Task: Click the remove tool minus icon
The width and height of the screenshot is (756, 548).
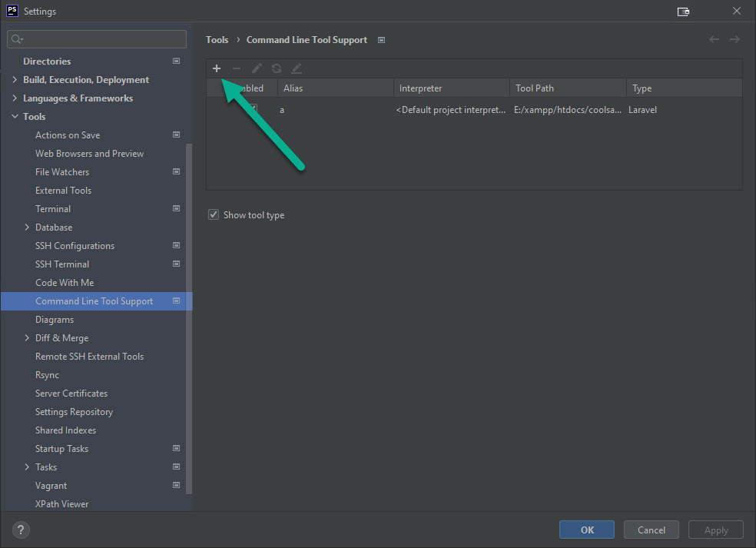Action: [237, 68]
